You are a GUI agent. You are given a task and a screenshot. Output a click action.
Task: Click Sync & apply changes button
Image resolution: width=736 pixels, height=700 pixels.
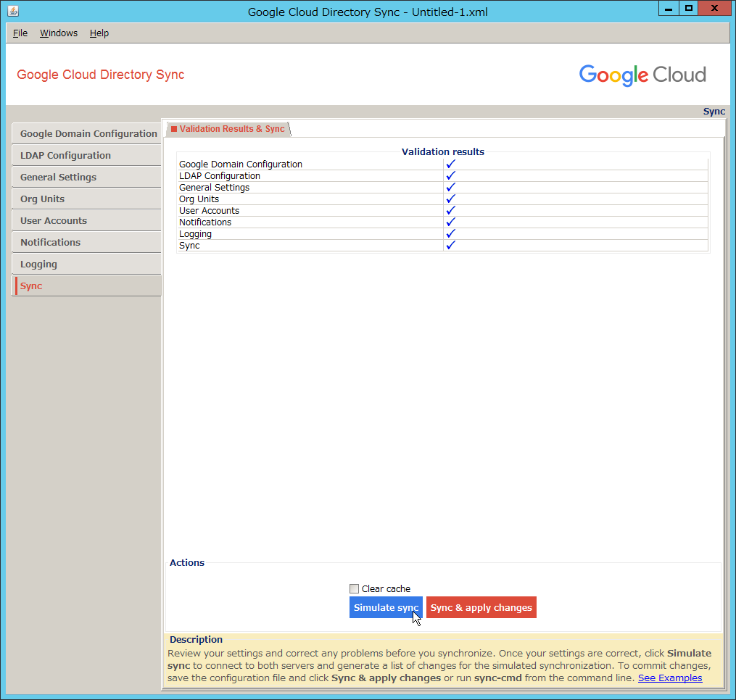coord(481,607)
